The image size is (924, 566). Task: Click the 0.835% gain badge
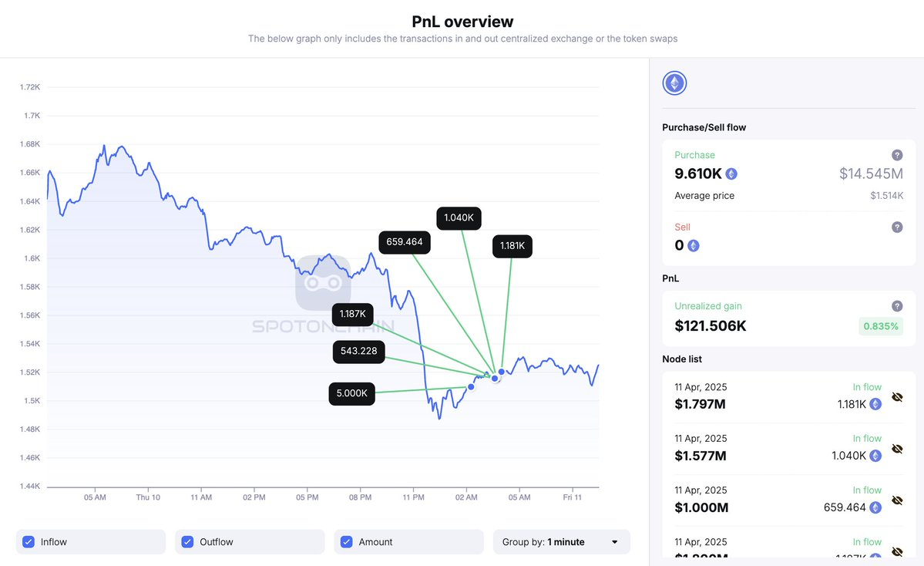[880, 326]
